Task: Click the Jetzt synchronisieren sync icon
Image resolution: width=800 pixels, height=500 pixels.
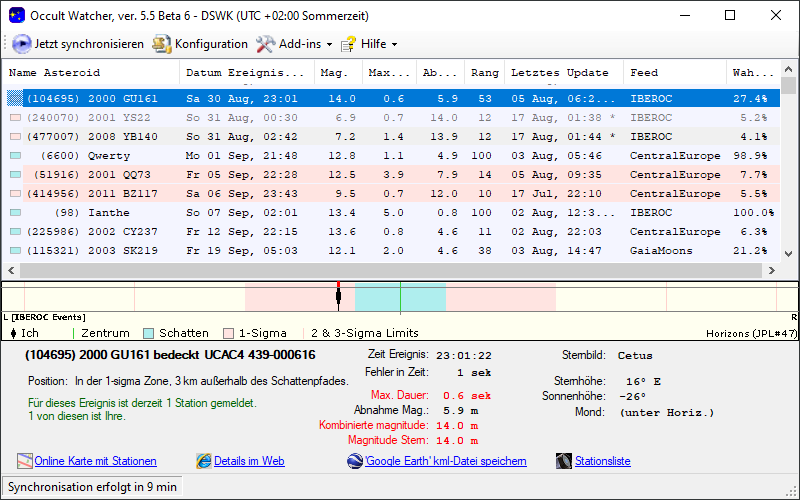Action: pos(22,44)
